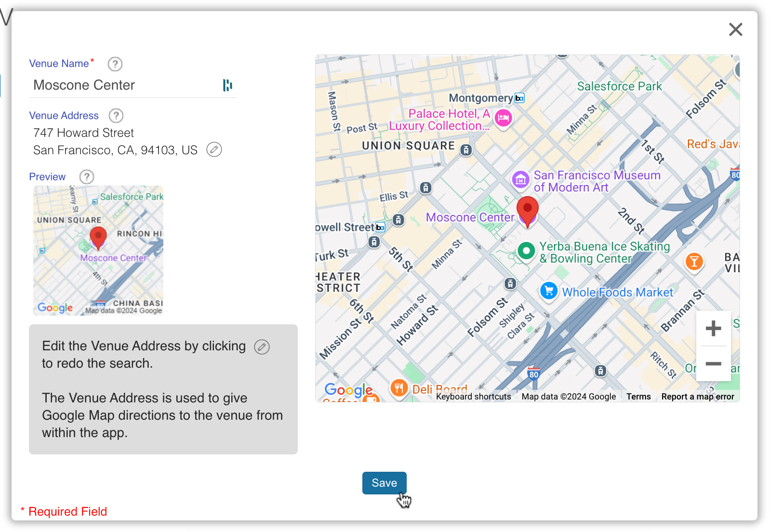Screen dimensions: 770x532
Task: Click the preview map thumbnail
Action: pos(98,251)
